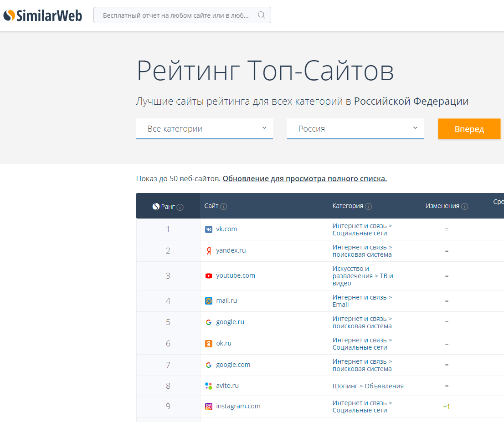Click the search magnifier icon

point(262,15)
